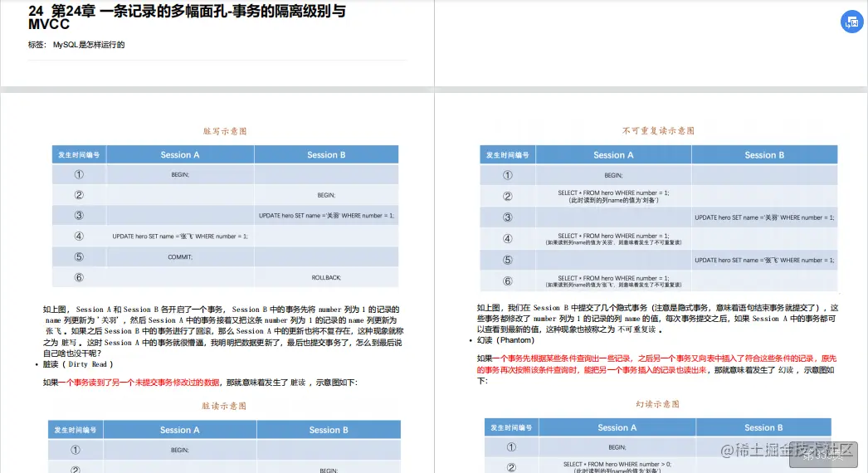Click the blue floating icon at top right
This screenshot has height=473, width=868.
click(x=852, y=22)
